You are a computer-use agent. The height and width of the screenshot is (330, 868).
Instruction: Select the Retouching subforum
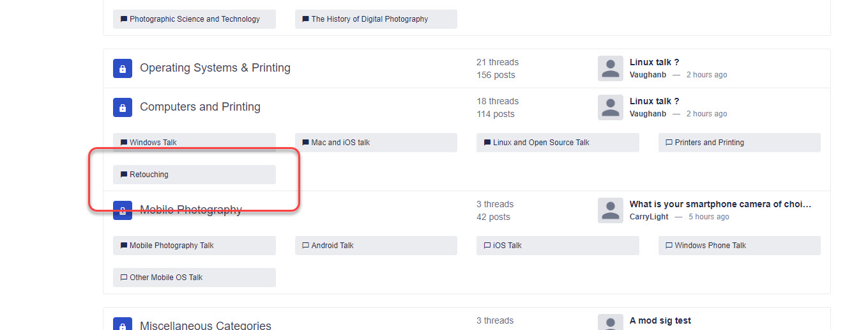[x=149, y=175]
